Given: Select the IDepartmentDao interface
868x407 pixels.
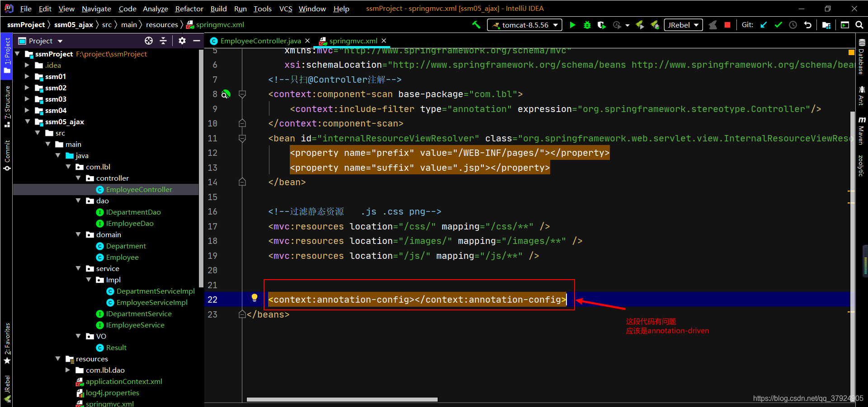Looking at the screenshot, I should (133, 212).
